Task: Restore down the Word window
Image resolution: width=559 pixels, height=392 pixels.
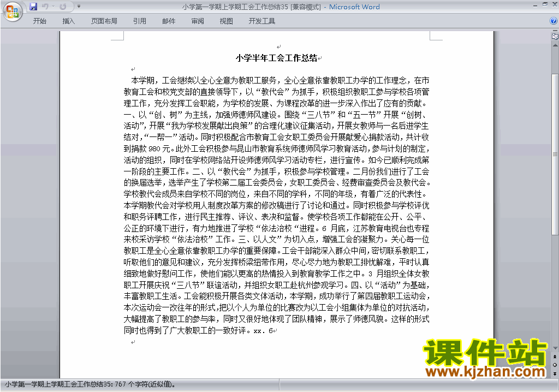Action: click(x=545, y=5)
